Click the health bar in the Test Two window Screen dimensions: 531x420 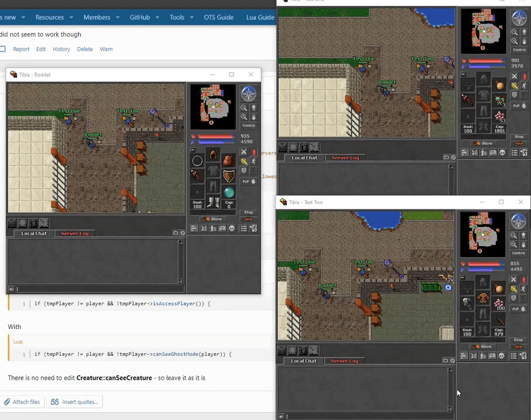click(x=486, y=264)
